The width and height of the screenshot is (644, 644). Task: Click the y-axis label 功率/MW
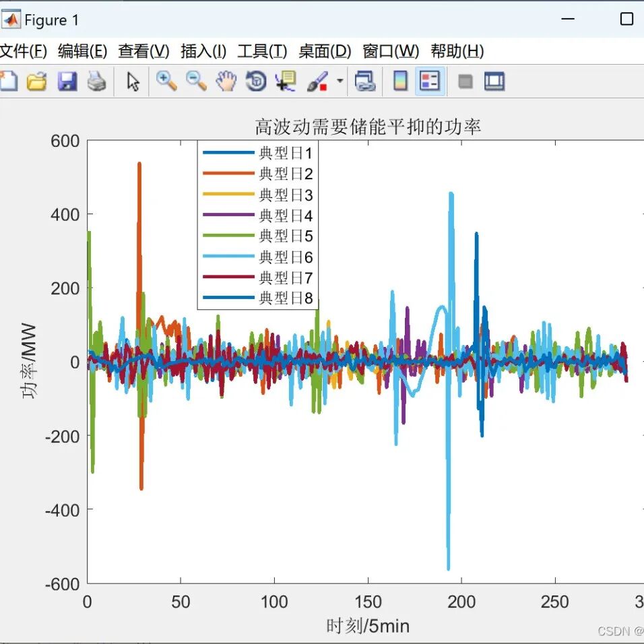point(29,360)
